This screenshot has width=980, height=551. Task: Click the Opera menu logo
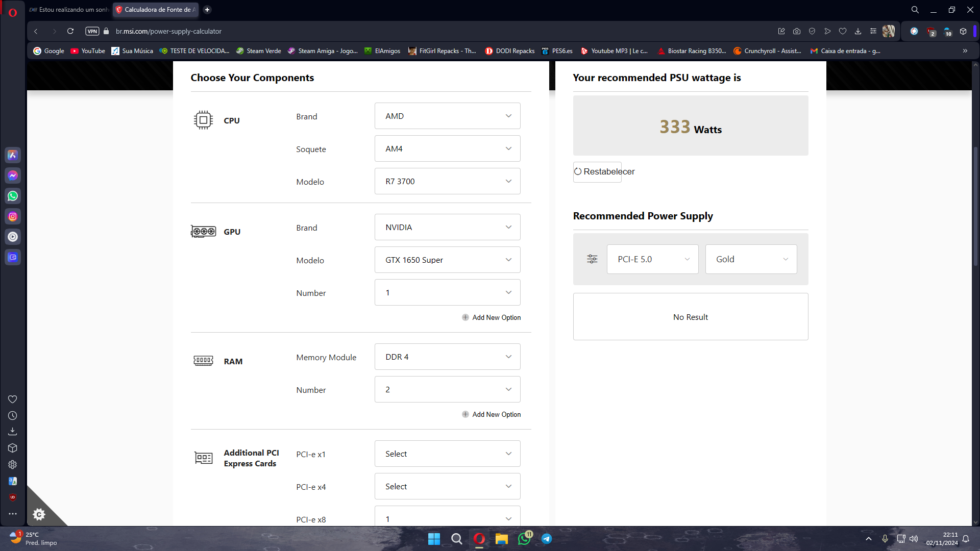click(13, 12)
